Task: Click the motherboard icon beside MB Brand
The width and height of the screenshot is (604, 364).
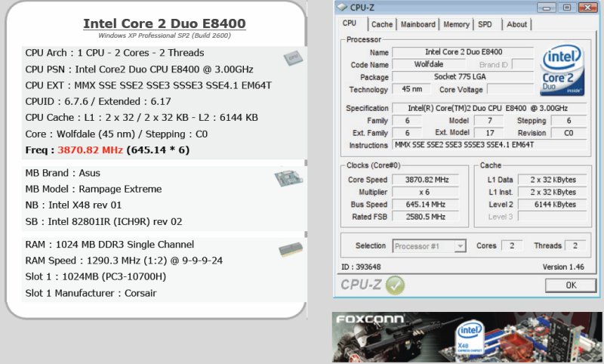Action: coord(288,179)
